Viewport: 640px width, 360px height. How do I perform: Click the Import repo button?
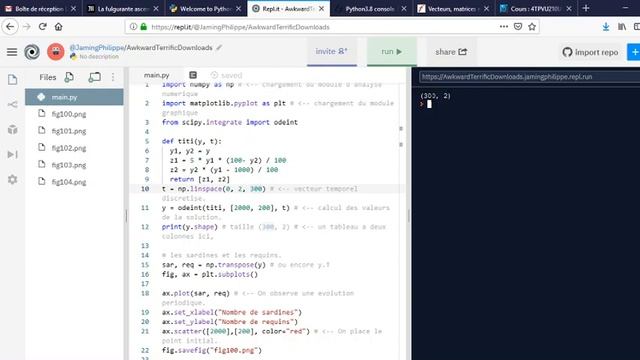pos(590,52)
